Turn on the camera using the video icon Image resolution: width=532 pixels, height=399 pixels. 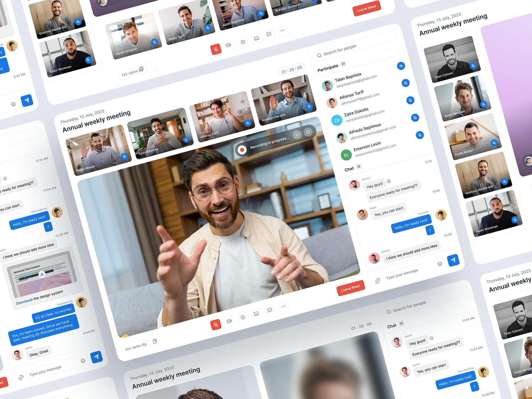pos(229,322)
